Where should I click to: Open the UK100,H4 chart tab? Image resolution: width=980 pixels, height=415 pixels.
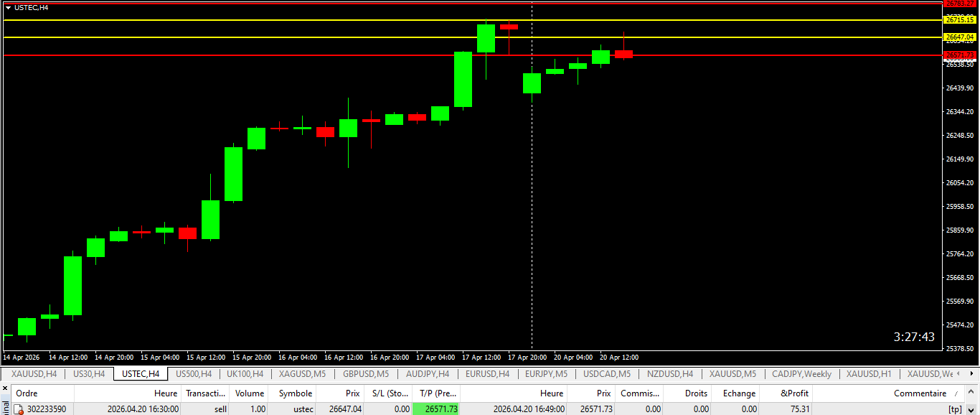click(x=245, y=374)
